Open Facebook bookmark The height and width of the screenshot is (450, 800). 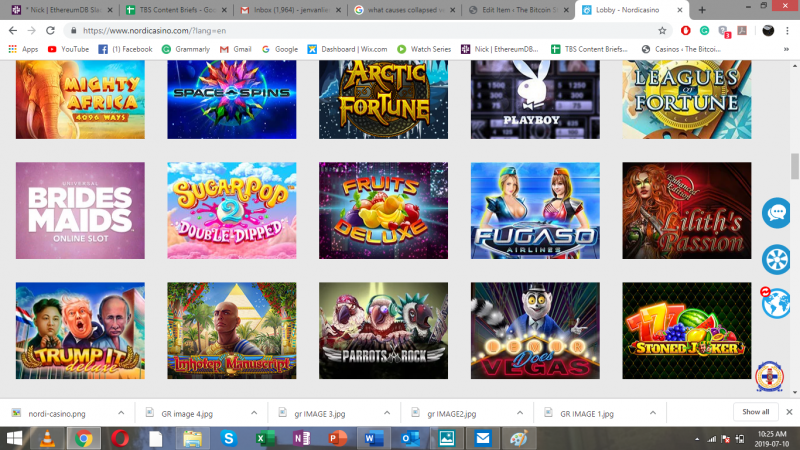[x=126, y=49]
